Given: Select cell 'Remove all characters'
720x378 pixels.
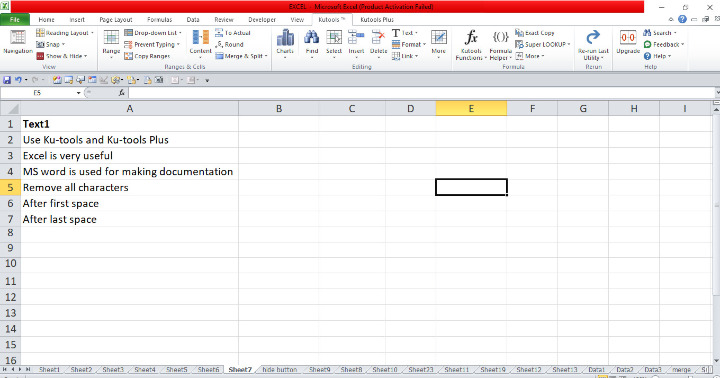Looking at the screenshot, I should point(129,187).
